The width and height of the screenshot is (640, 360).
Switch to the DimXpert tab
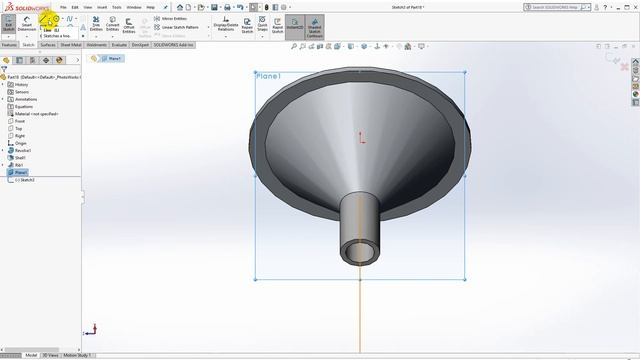(x=140, y=45)
